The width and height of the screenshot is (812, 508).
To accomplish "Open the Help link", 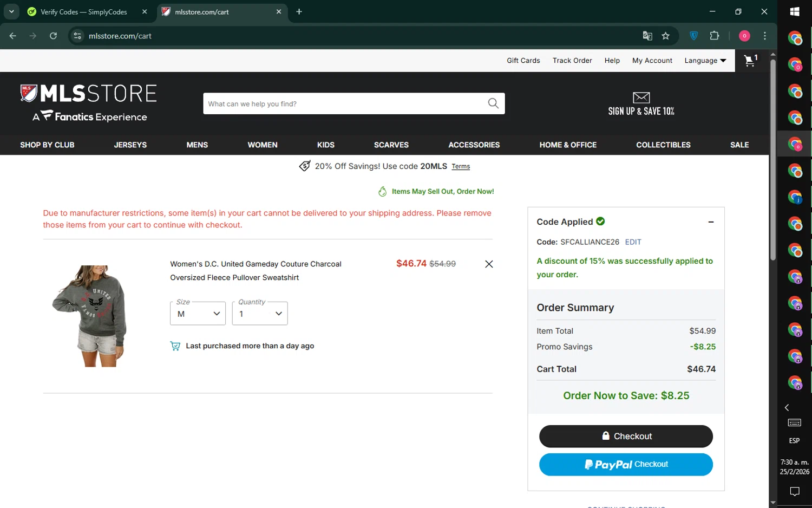I will tap(612, 61).
